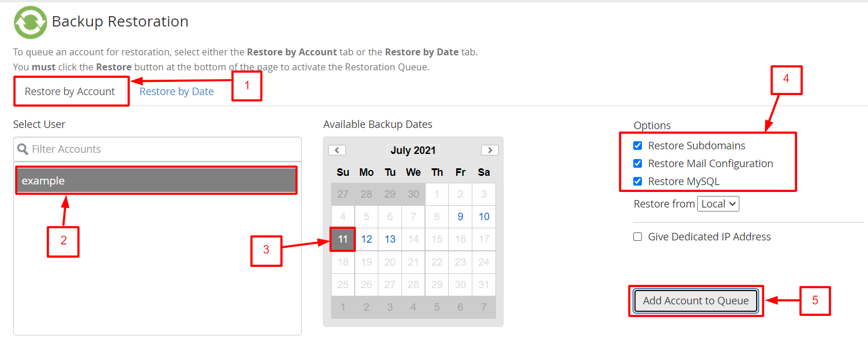
Task: Select the Restore by Account tab
Action: coord(70,92)
